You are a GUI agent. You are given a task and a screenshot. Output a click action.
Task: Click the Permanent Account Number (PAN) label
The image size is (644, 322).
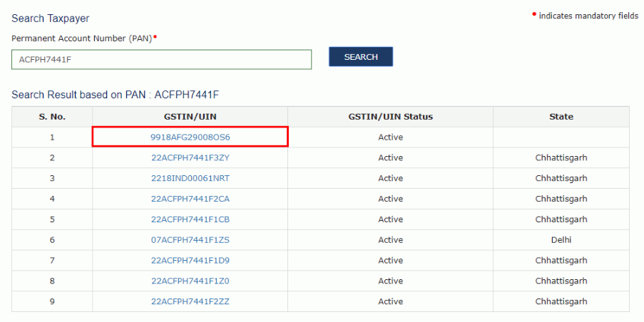coord(82,38)
